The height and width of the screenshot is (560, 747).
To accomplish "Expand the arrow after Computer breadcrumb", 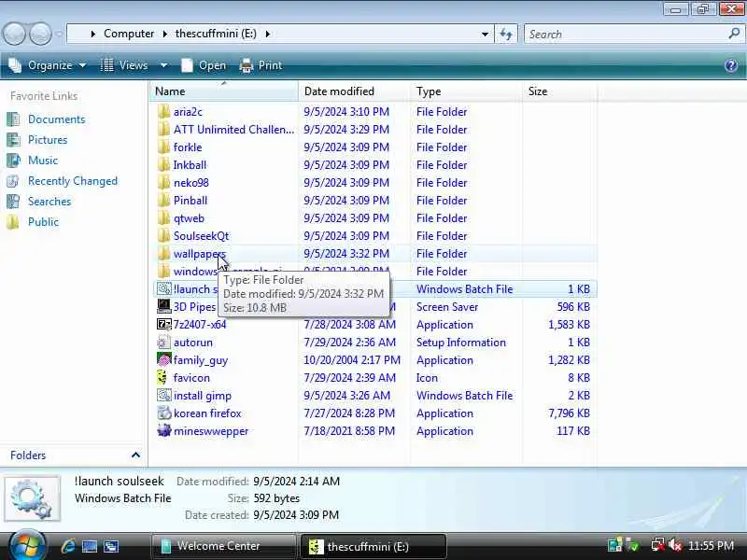I will tap(165, 34).
